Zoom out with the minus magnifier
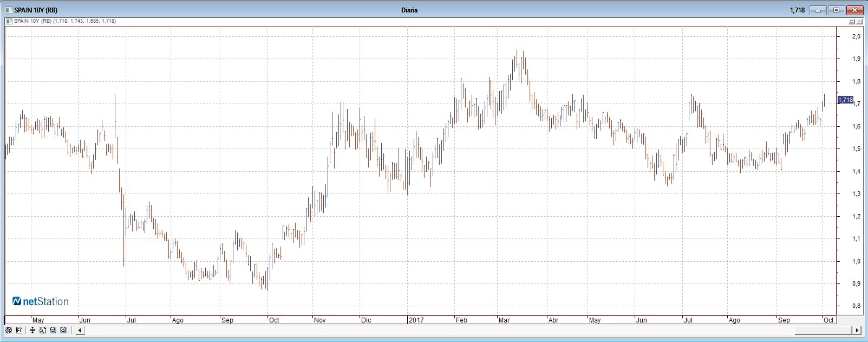868x342 pixels. pos(53,330)
